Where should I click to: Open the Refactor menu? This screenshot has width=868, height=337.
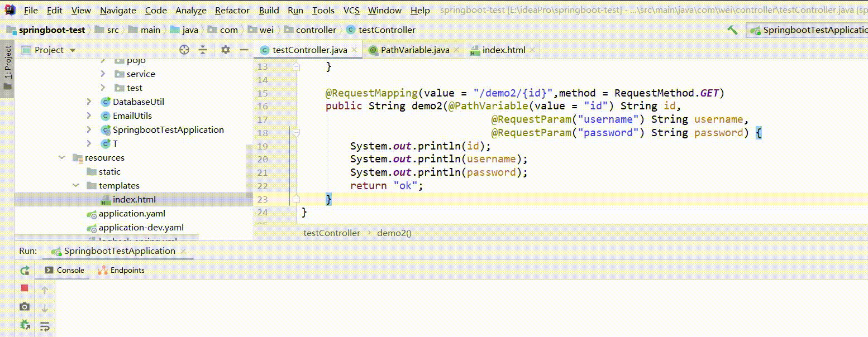point(232,10)
